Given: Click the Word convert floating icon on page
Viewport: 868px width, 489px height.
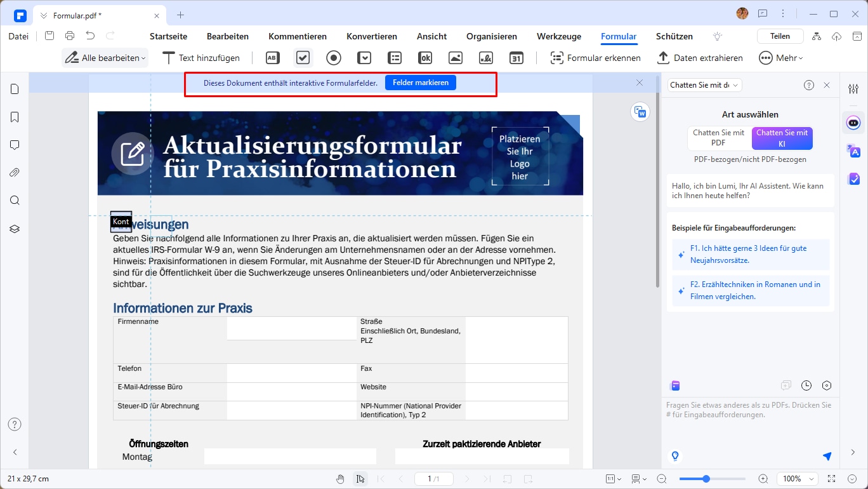Looking at the screenshot, I should tap(640, 112).
